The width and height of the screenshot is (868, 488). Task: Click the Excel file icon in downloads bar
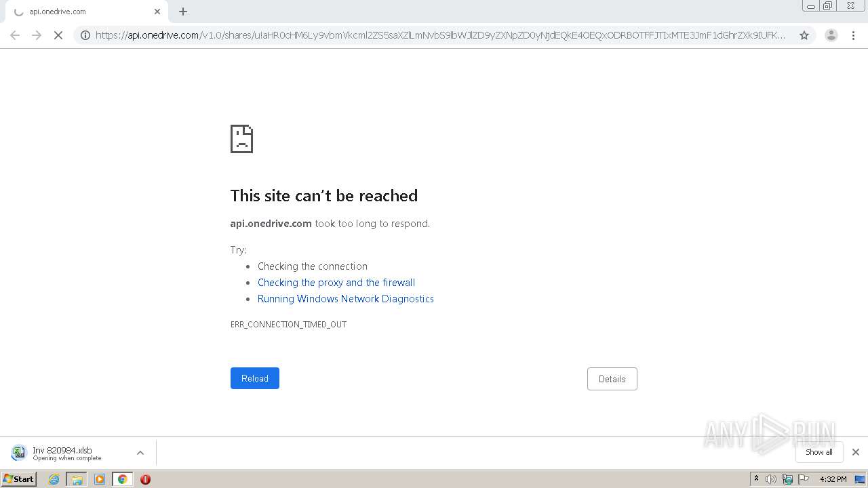coord(19,453)
